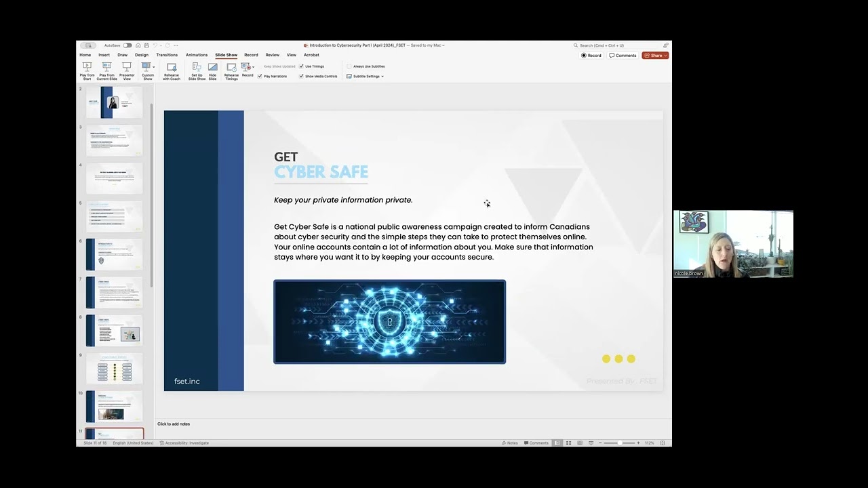The height and width of the screenshot is (488, 868).
Task: Enable Always Use Subtitles checkbox
Action: click(x=349, y=66)
